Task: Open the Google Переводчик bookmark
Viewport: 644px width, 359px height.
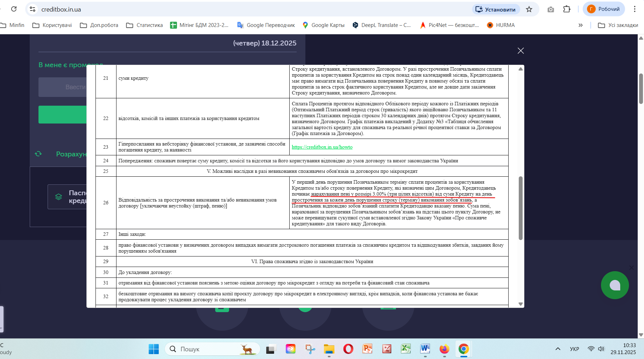Action: [x=266, y=25]
